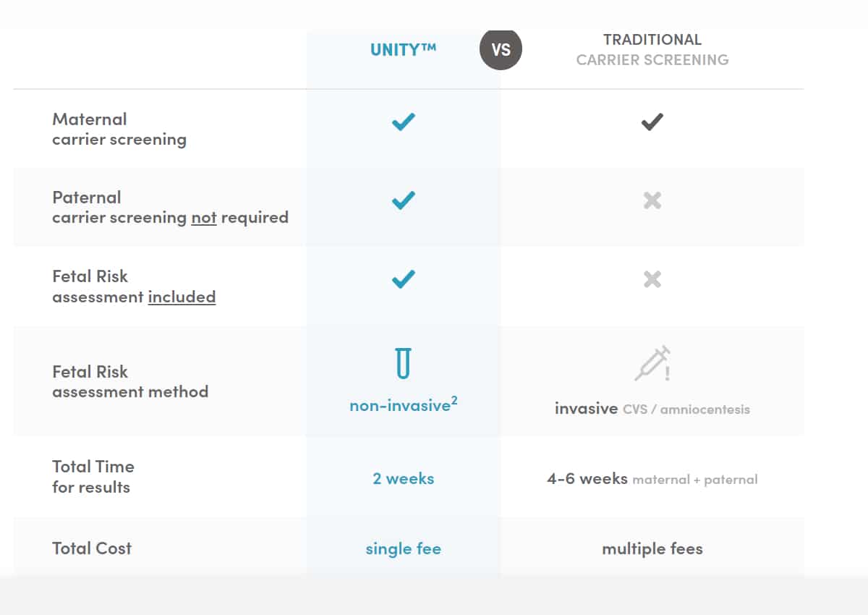Viewport: 868px width, 615px height.
Task: Click the '2 weeks' result time
Action: click(403, 478)
